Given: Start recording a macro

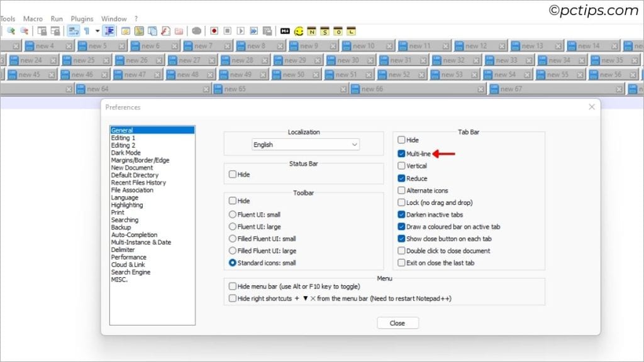Looking at the screenshot, I should click(214, 31).
